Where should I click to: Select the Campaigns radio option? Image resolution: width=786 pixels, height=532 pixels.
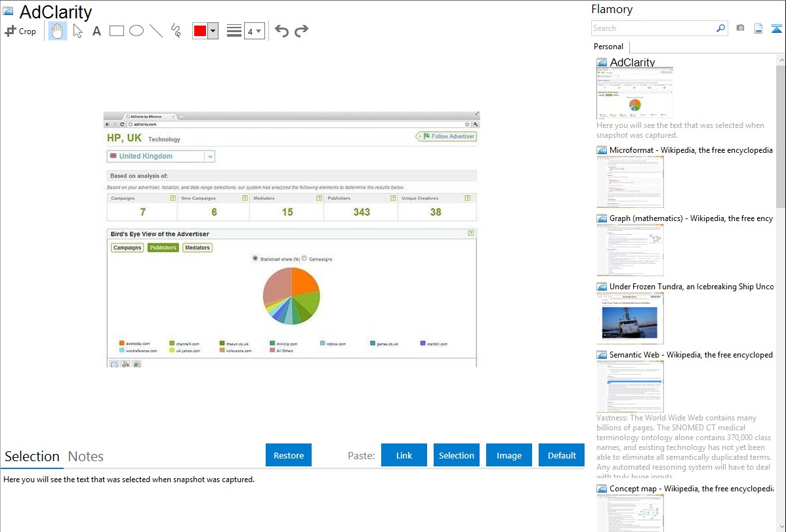tap(304, 258)
